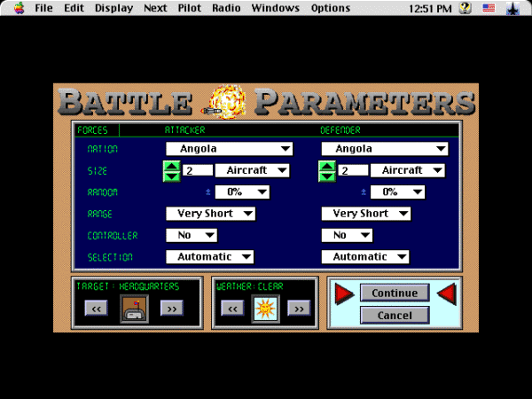The image size is (532, 399).
Task: Expand attacker Selection dropdown set to Automatic
Action: point(210,256)
